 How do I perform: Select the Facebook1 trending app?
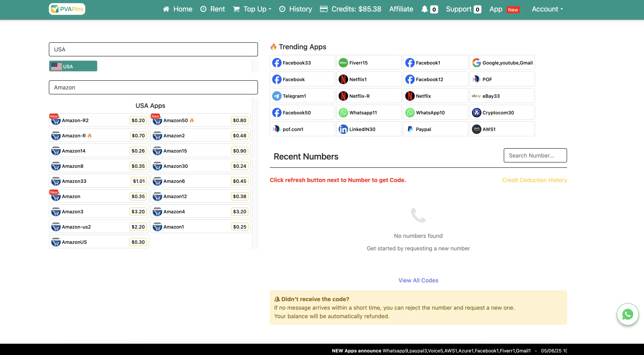click(x=435, y=63)
